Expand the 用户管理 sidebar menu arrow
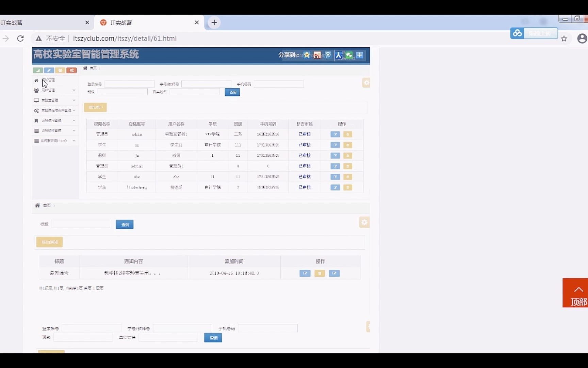The image size is (588, 368). tap(74, 90)
